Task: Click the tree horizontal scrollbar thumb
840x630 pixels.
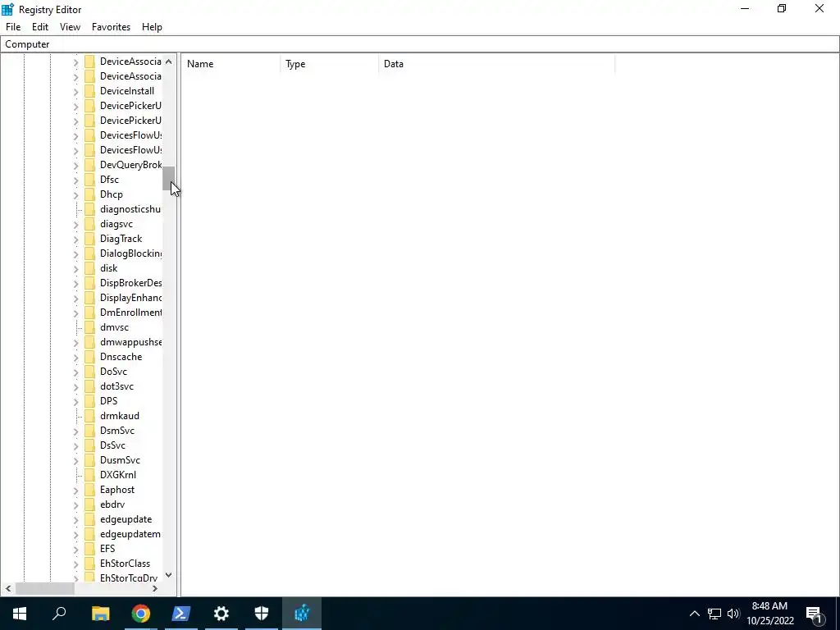Action: [x=45, y=588]
